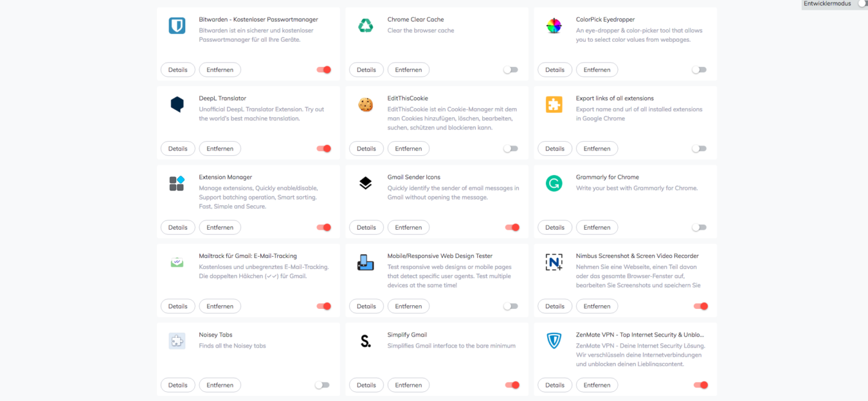
Task: Click Entfernen for Bitwarden
Action: tap(220, 70)
